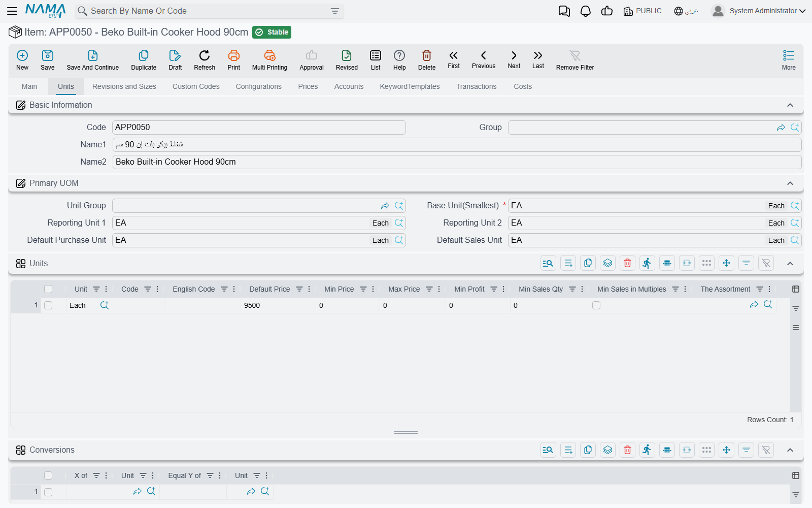Tick the Each row checkbox in Units
812x508 pixels.
pos(48,305)
